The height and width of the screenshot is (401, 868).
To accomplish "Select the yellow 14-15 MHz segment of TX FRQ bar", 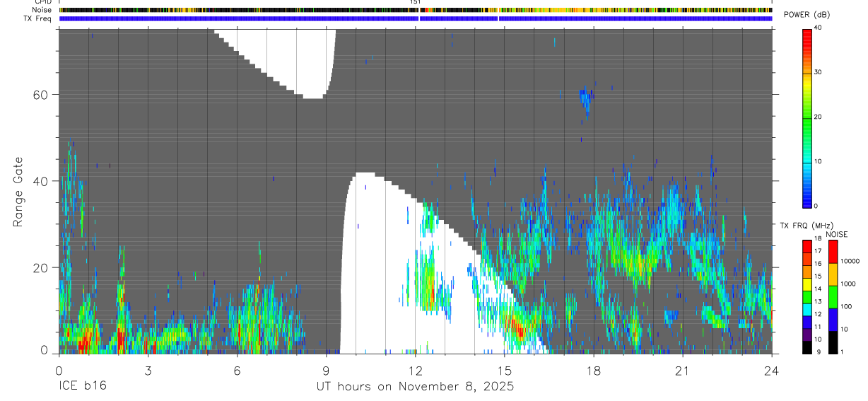I will (807, 284).
